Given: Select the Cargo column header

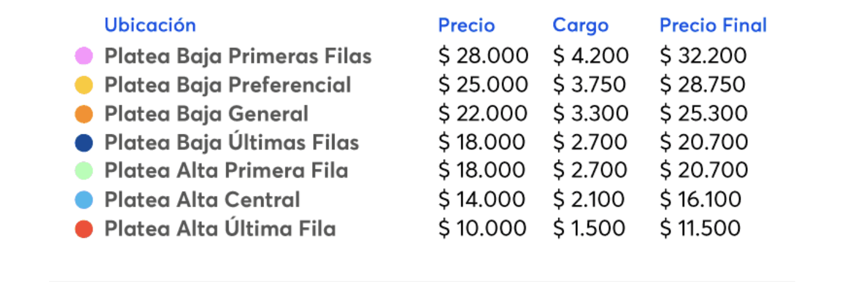Looking at the screenshot, I should [580, 26].
